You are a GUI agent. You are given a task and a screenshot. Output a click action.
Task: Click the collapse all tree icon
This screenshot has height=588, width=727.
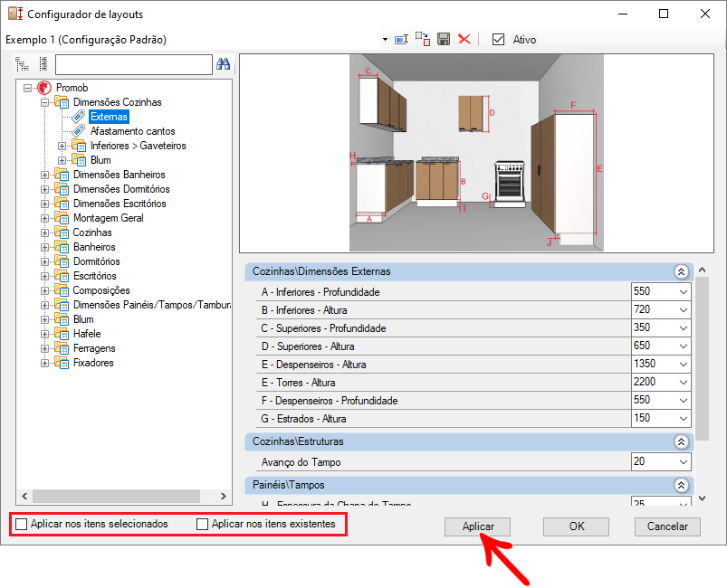click(43, 64)
